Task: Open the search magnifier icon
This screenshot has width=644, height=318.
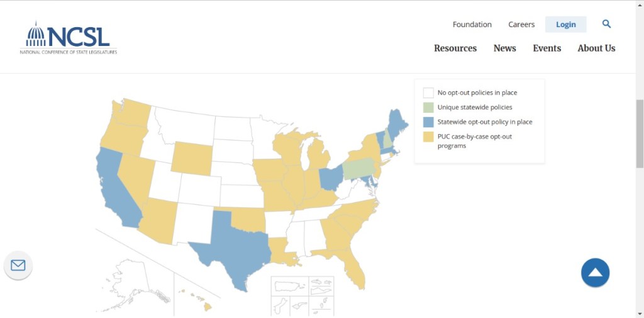Action: 606,24
